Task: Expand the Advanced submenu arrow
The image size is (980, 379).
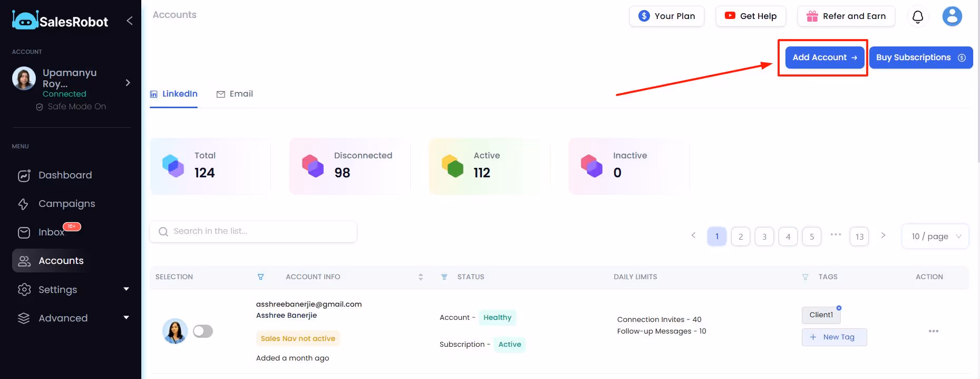Action: [126, 317]
